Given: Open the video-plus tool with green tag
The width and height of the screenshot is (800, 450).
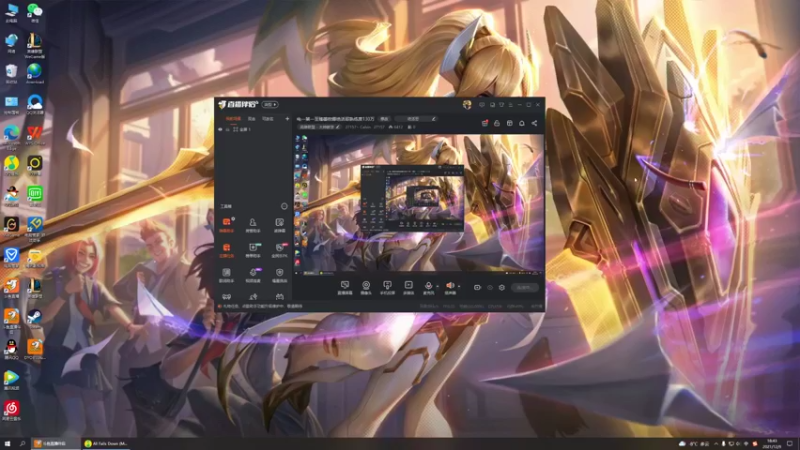Looking at the screenshot, I should 253,249.
